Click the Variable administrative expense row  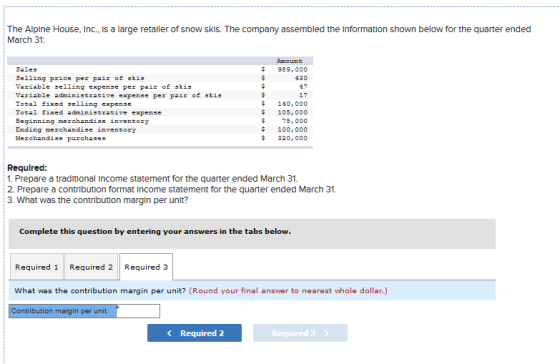(160, 95)
